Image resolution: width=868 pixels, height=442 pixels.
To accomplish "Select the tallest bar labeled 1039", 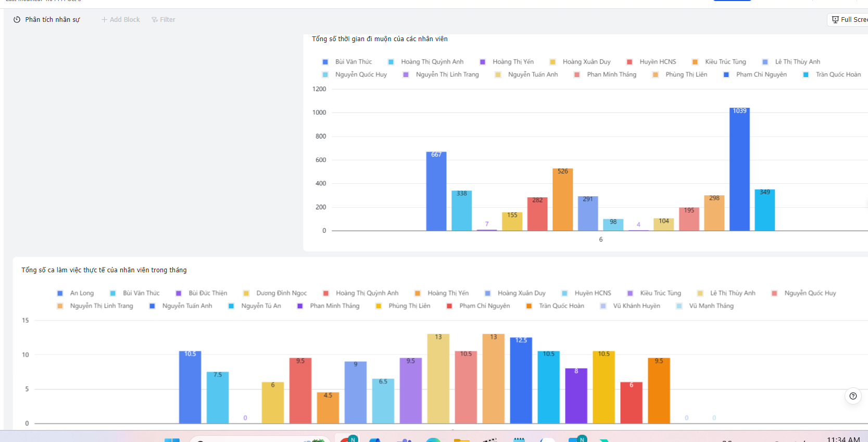I will click(x=739, y=169).
